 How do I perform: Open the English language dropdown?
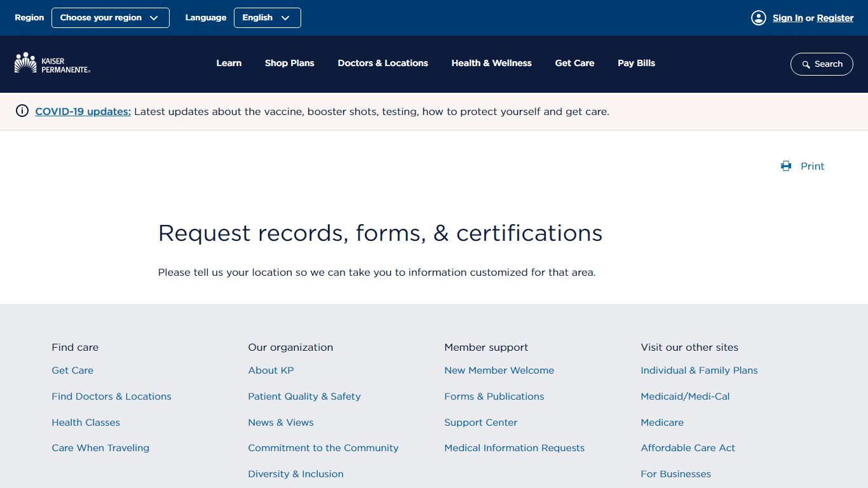(268, 18)
